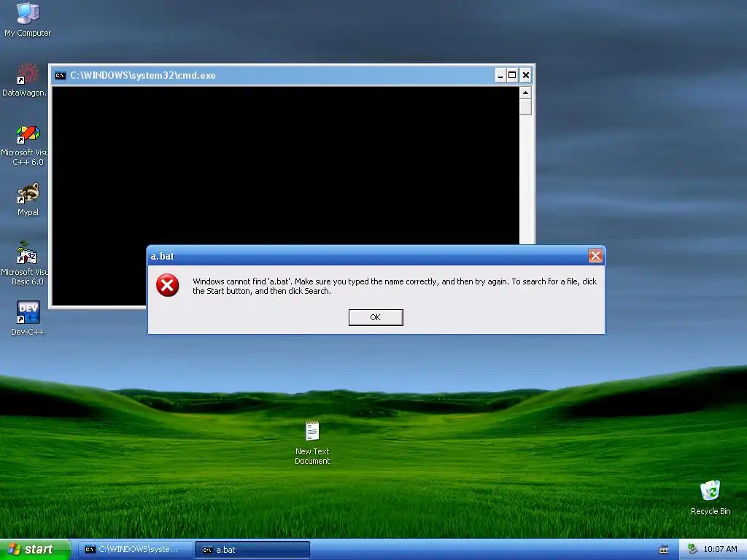Select the Dev-C++ desktop shortcut
This screenshot has height=560, width=747.
28,318
